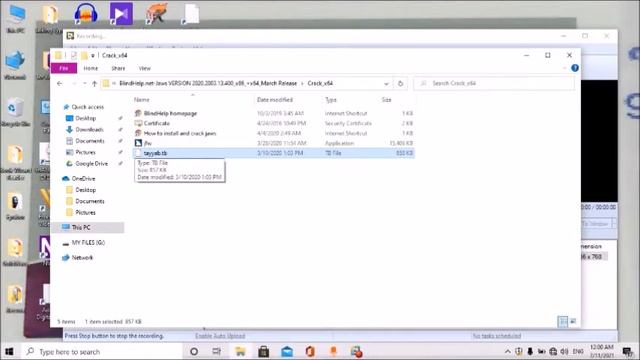Screen dimensions: 640x360
Task: Select How to install and crack jaws
Action: 180,133
